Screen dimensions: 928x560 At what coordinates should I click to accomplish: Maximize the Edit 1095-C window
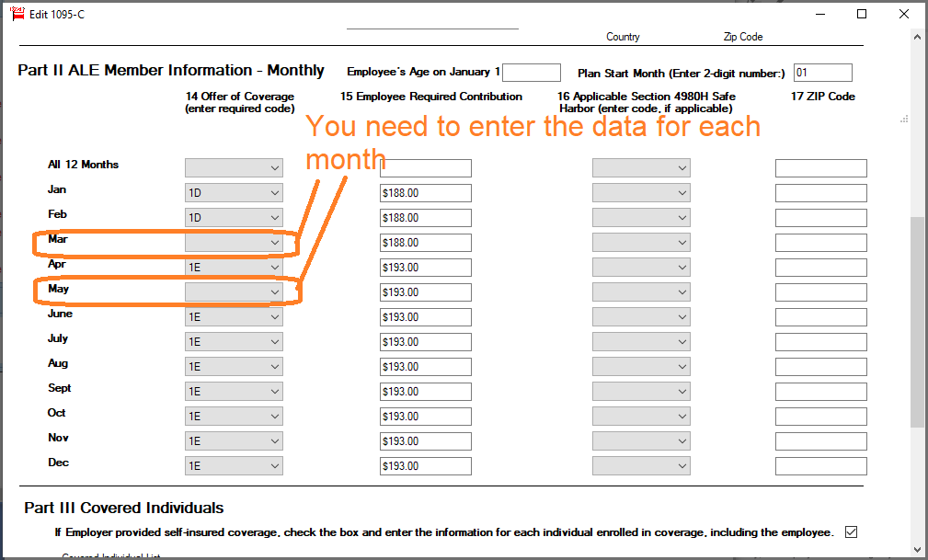click(x=862, y=14)
